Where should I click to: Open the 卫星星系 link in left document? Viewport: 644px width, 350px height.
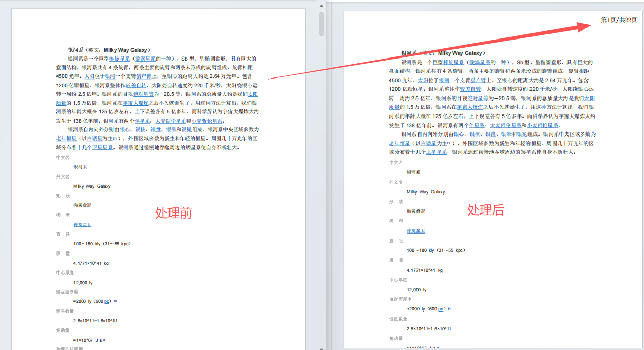tap(103, 148)
